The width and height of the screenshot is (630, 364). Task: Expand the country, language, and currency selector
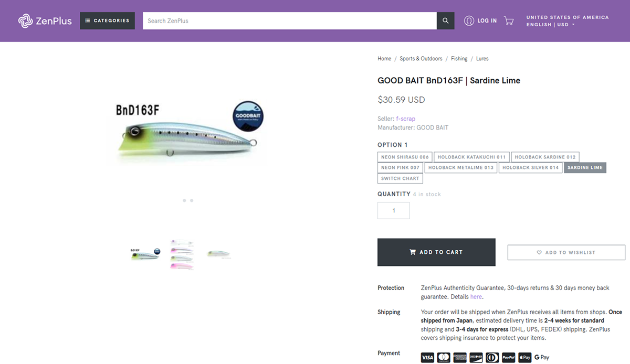point(567,21)
